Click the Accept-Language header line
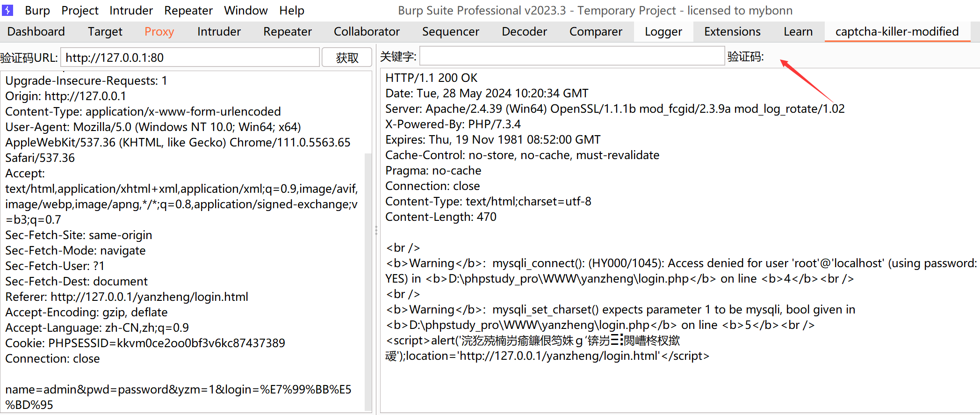Image resolution: width=980 pixels, height=415 pixels. point(97,328)
